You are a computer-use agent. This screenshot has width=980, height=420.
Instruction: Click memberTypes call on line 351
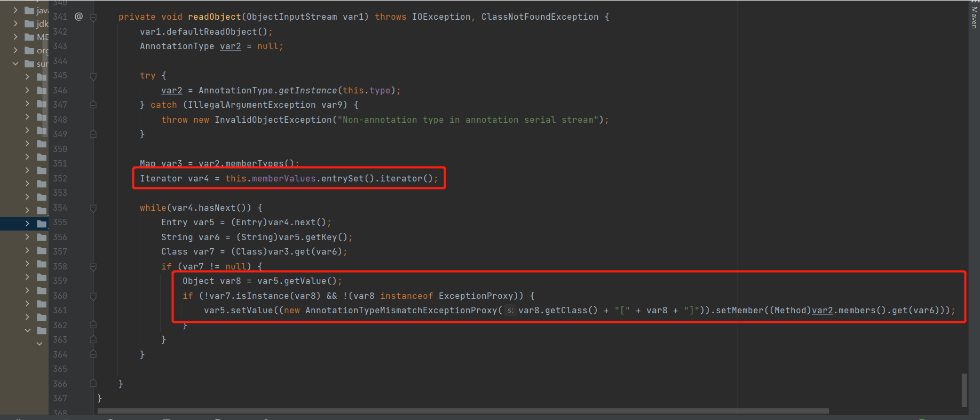[255, 164]
